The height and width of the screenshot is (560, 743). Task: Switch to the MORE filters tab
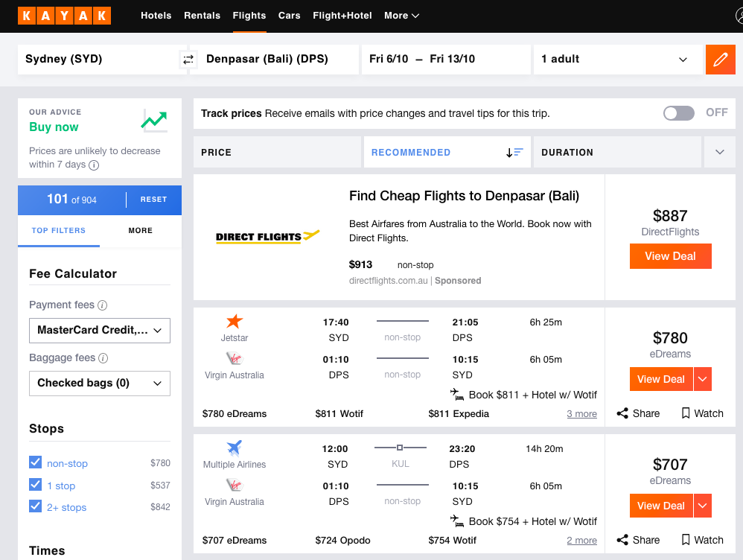coord(140,230)
